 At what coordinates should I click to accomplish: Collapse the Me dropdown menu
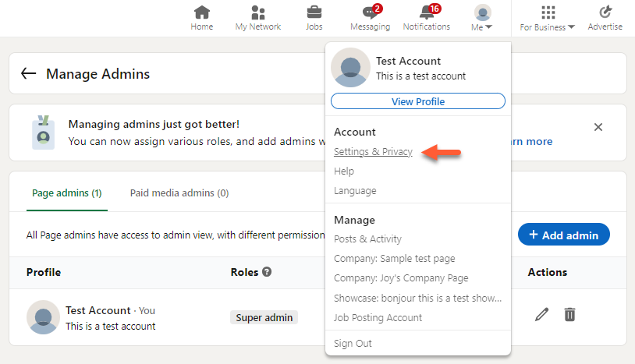[x=482, y=17]
